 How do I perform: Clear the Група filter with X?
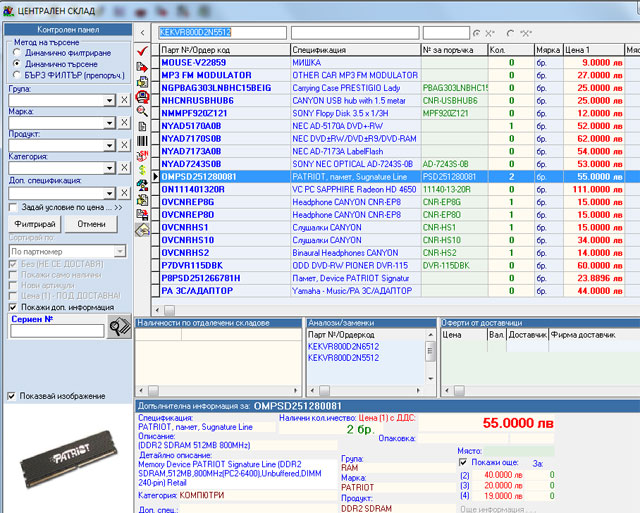pyautogui.click(x=124, y=100)
